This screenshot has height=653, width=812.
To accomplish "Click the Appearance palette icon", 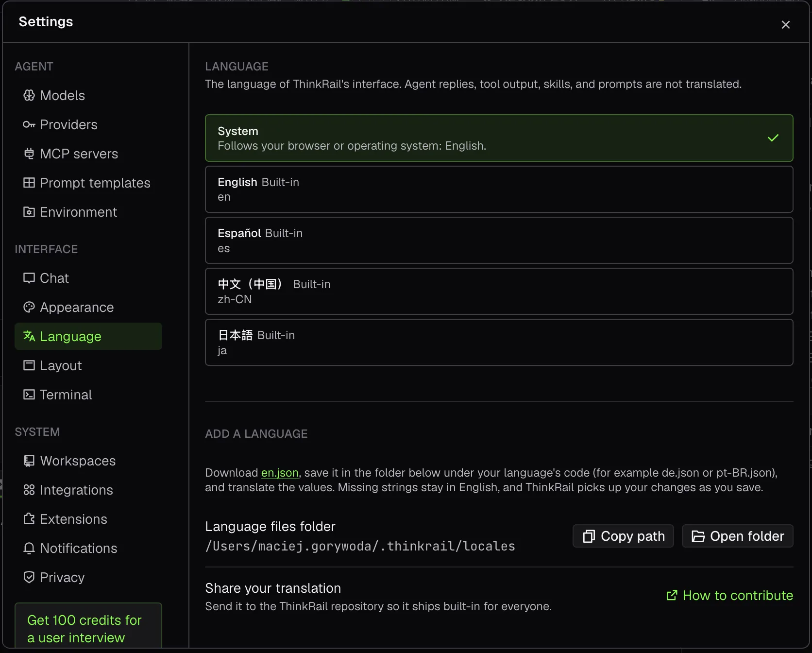I will pos(29,307).
